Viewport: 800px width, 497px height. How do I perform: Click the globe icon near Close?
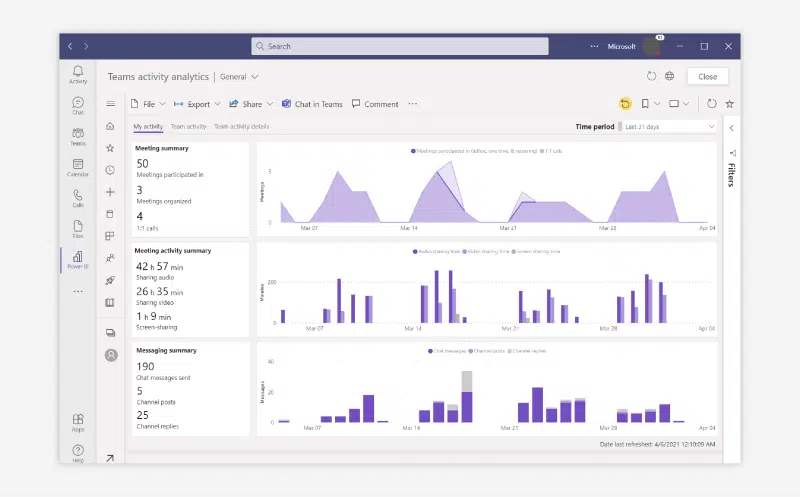click(669, 76)
